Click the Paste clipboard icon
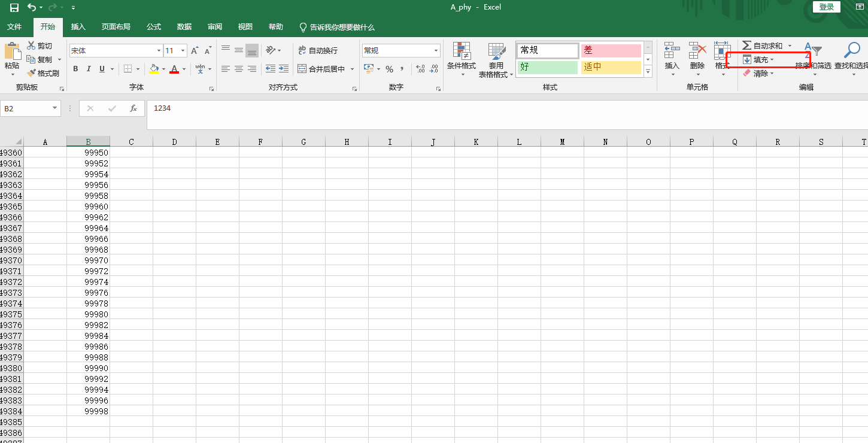This screenshot has width=868, height=443. pos(11,51)
